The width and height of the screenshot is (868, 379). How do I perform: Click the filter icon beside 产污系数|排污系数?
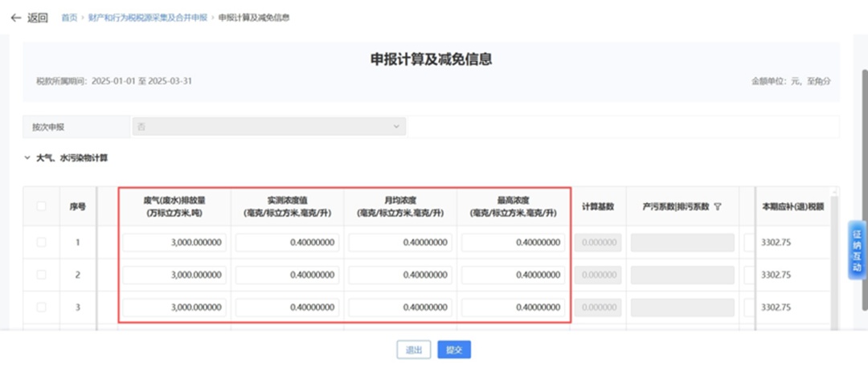[x=717, y=206]
